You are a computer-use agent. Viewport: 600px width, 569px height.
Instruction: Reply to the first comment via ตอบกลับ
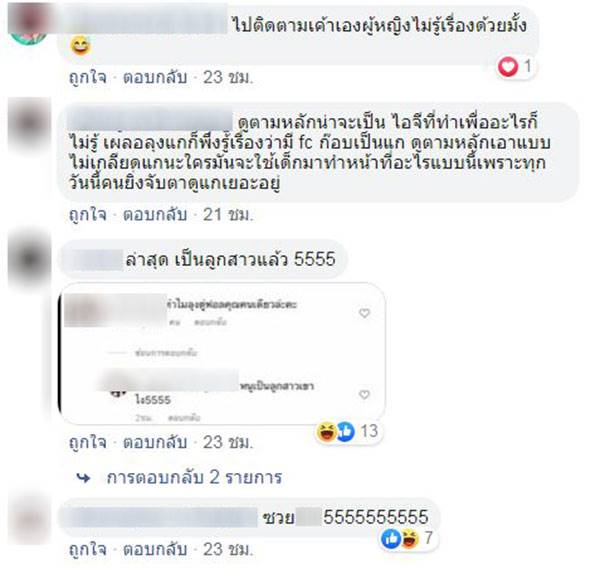pyautogui.click(x=155, y=78)
